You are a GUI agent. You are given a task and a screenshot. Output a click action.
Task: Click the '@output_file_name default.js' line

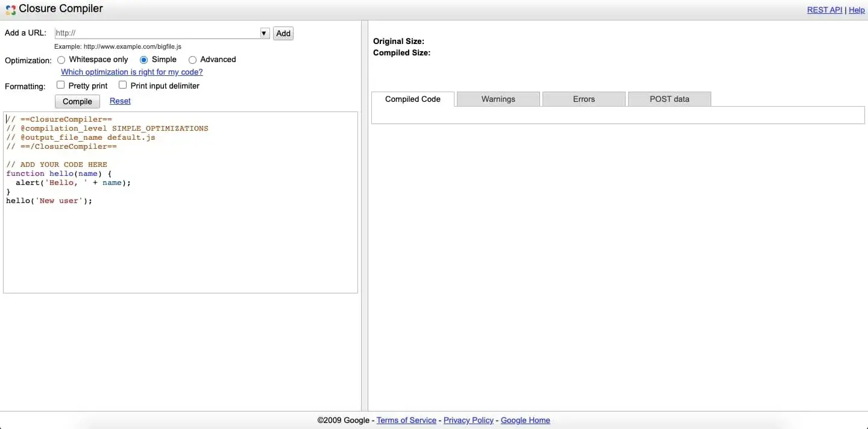pos(81,137)
